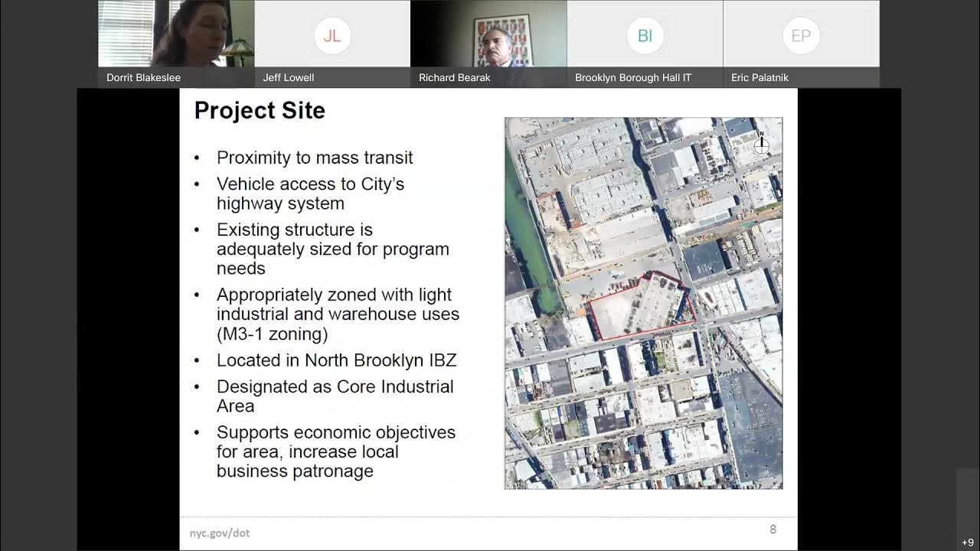This screenshot has height=551, width=980.
Task: Click the north compass on the aerial map
Action: [762, 144]
